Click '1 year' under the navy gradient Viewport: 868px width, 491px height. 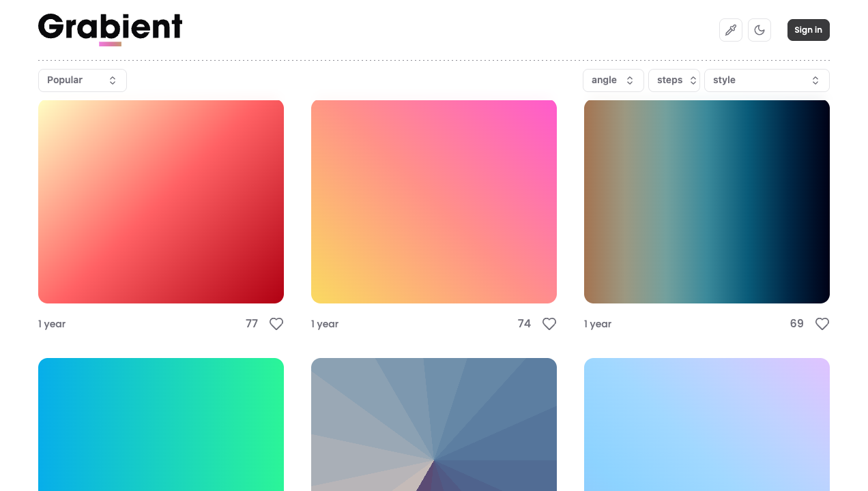(x=598, y=324)
